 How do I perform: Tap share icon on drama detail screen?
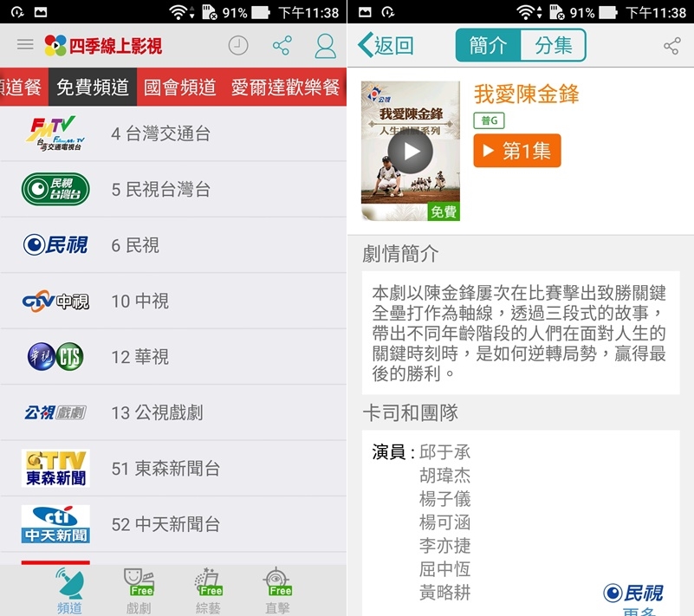[x=671, y=46]
